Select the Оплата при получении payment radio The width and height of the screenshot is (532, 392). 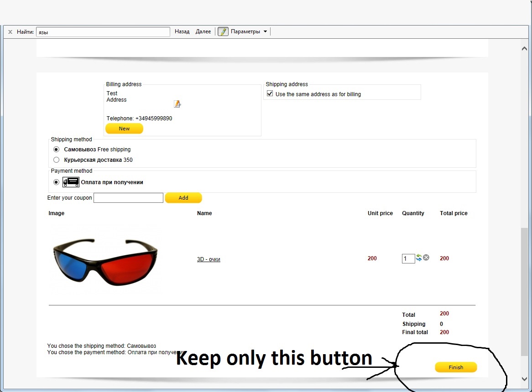click(56, 182)
